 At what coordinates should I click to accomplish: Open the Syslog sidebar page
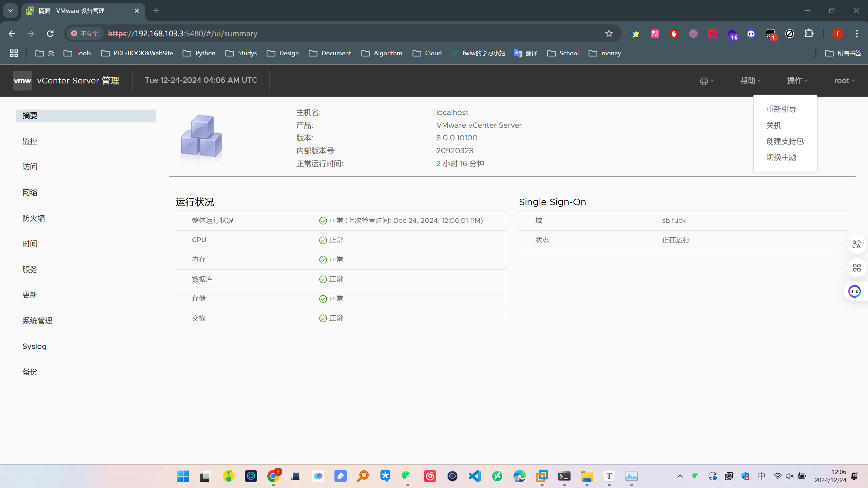[34, 347]
